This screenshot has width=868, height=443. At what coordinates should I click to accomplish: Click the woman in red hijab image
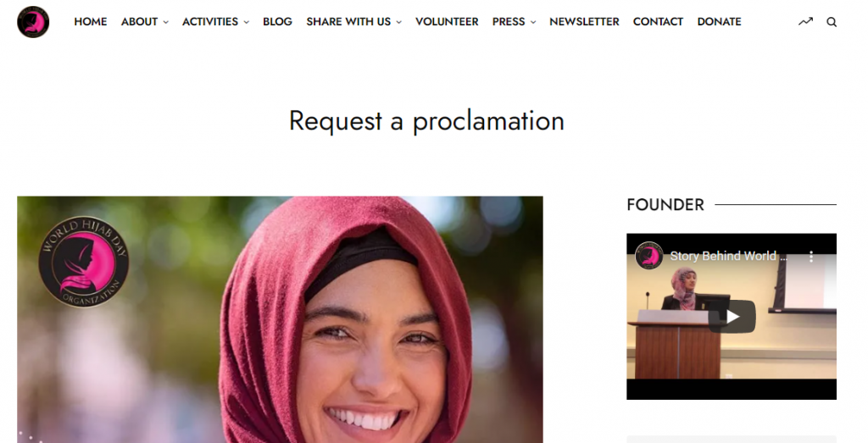click(x=280, y=319)
